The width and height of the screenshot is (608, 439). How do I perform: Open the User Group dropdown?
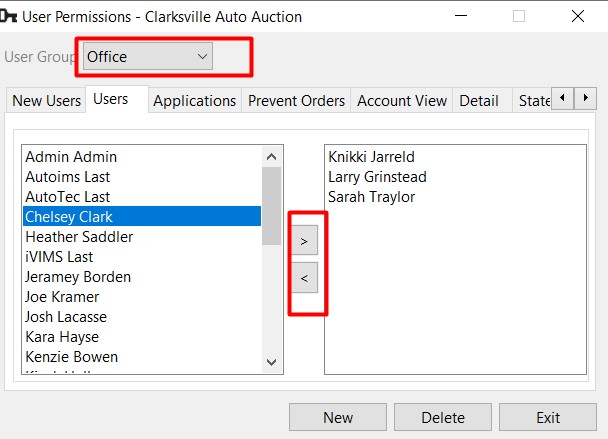[148, 57]
